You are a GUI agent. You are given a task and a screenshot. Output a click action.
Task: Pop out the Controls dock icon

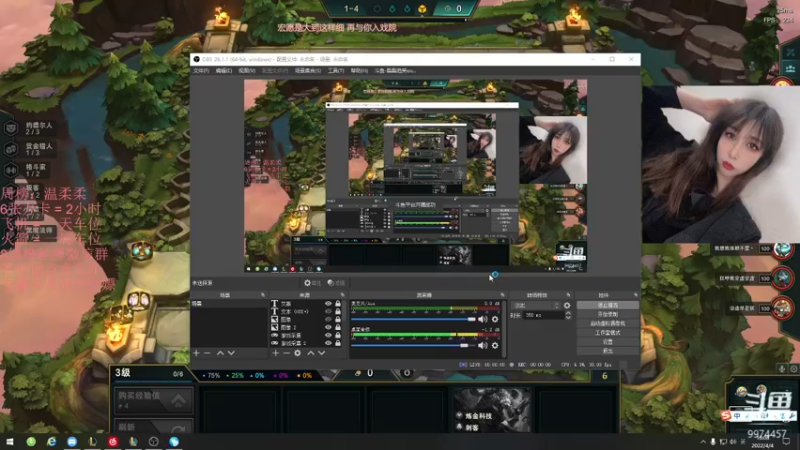tap(636, 295)
